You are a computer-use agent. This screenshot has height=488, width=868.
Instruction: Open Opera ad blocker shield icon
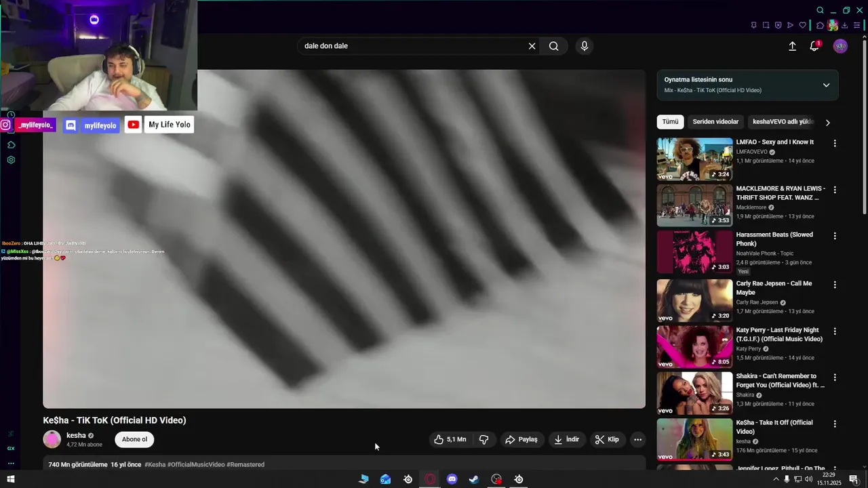tap(778, 25)
